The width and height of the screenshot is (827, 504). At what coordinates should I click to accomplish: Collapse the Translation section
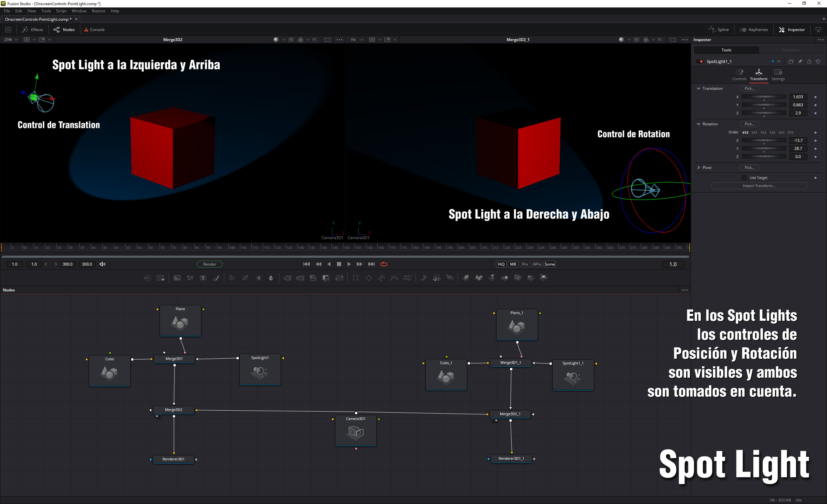click(x=699, y=89)
